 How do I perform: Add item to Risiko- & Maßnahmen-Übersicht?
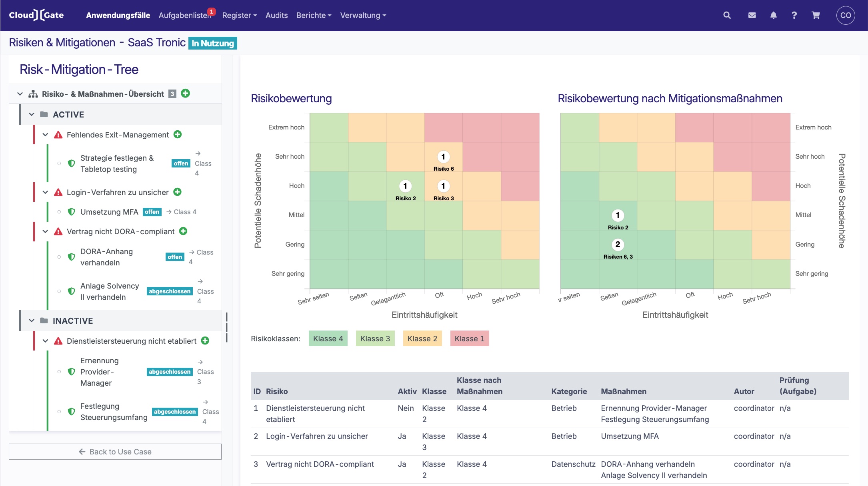tap(185, 94)
